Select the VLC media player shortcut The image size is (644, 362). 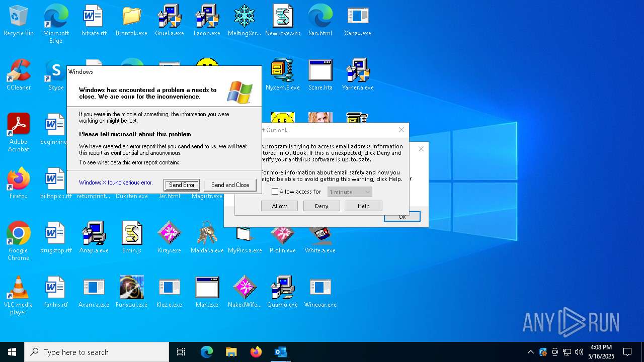[19, 296]
